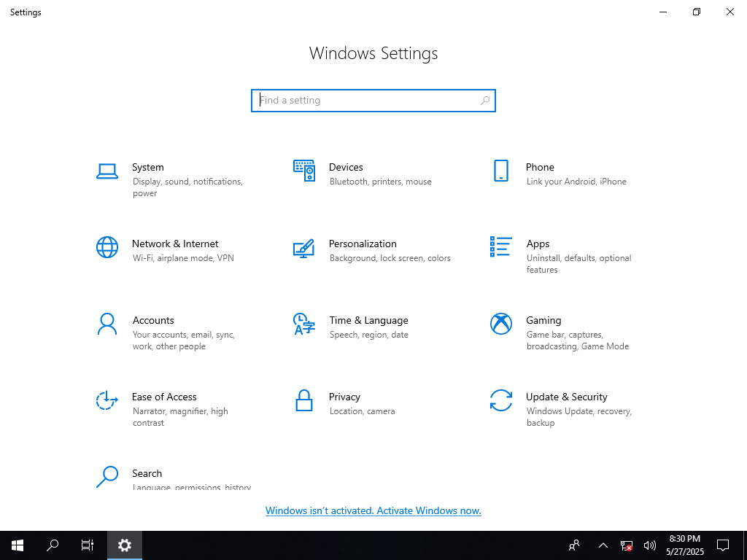
Task: Minimize the Settings window
Action: pyautogui.click(x=663, y=12)
